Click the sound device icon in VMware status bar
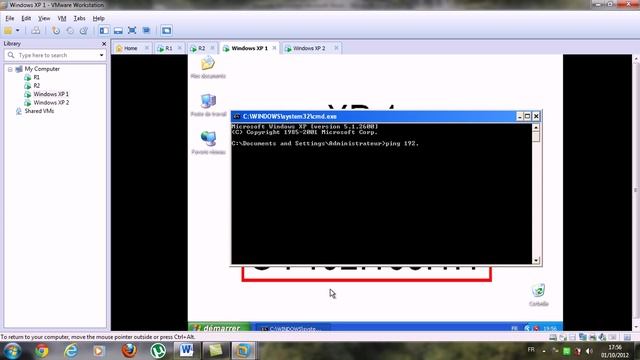Screen dimensions: 640x360 602,337
